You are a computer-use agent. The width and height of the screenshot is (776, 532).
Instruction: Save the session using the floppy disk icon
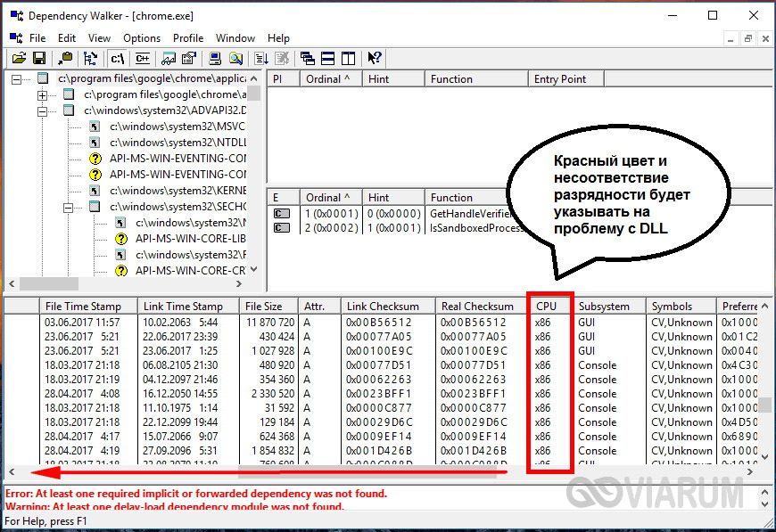pyautogui.click(x=39, y=58)
